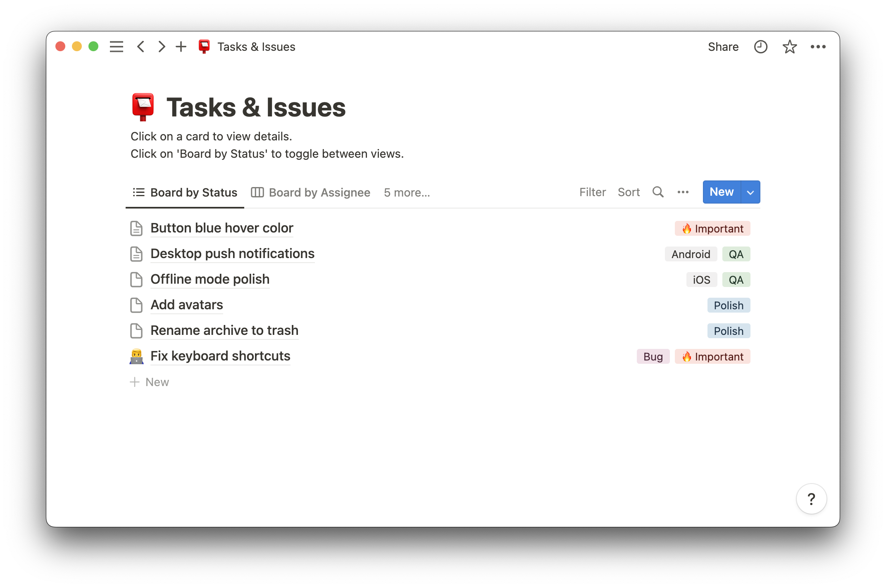Switch to the Board by Assignee view
This screenshot has height=588, width=886.
[x=319, y=192]
